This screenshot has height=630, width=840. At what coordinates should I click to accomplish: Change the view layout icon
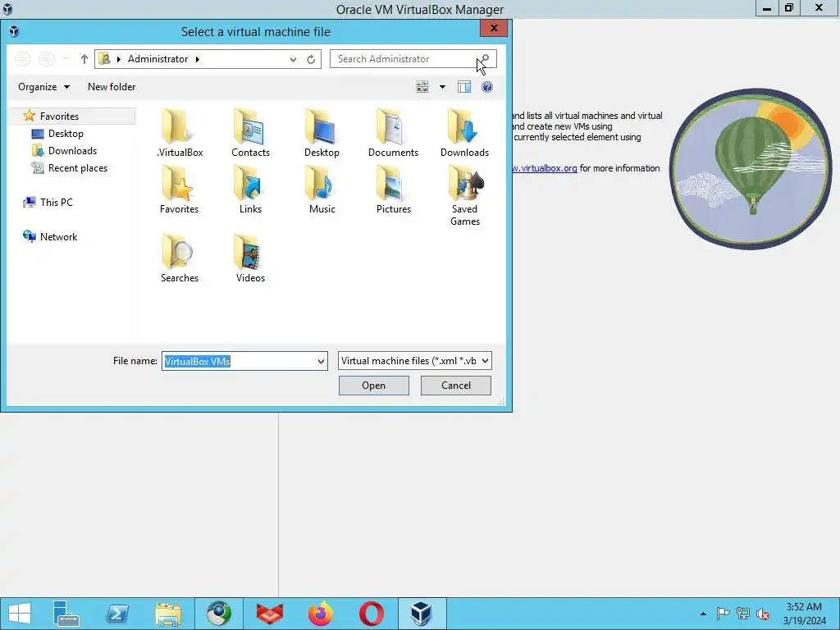click(x=422, y=87)
